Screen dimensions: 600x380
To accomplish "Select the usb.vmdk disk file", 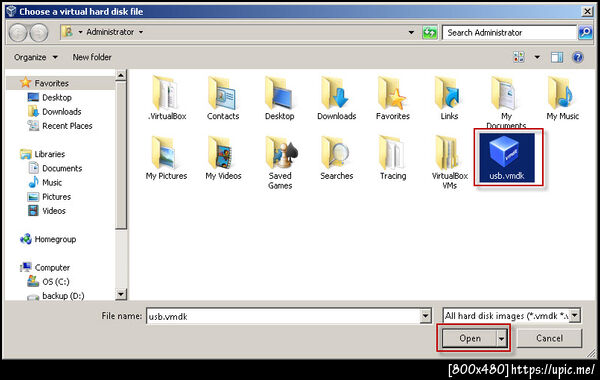I will pos(507,158).
